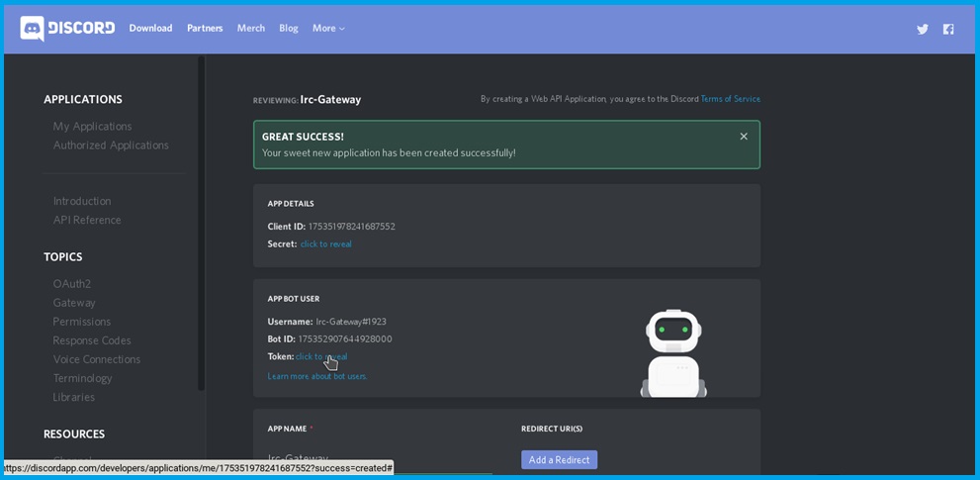The width and height of the screenshot is (980, 480).
Task: Open Discord's Twitter page icon
Action: point(922,29)
